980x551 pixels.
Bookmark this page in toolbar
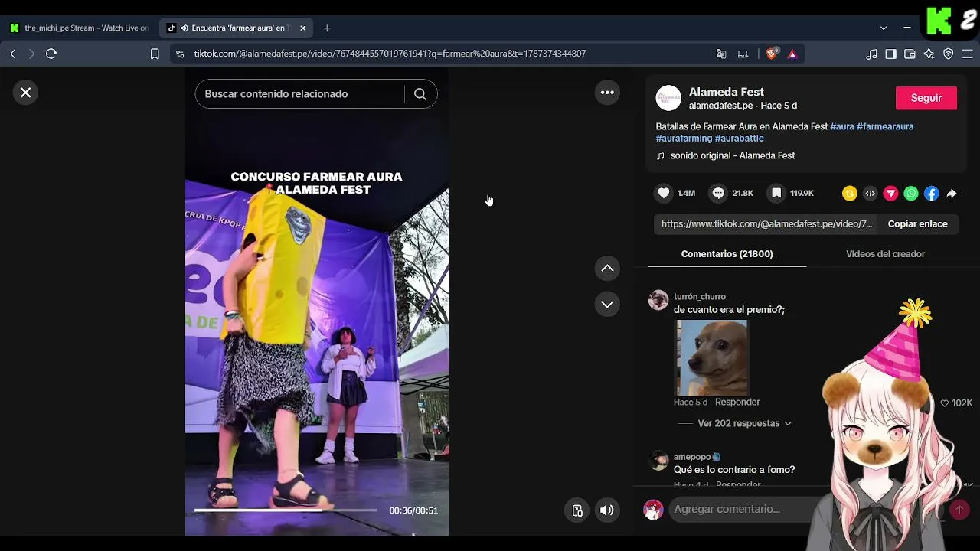155,54
